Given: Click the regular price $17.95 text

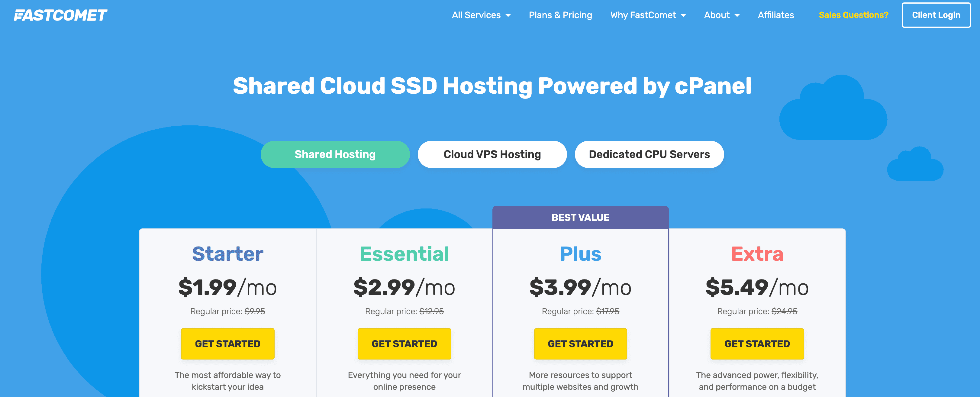Looking at the screenshot, I should pos(608,311).
